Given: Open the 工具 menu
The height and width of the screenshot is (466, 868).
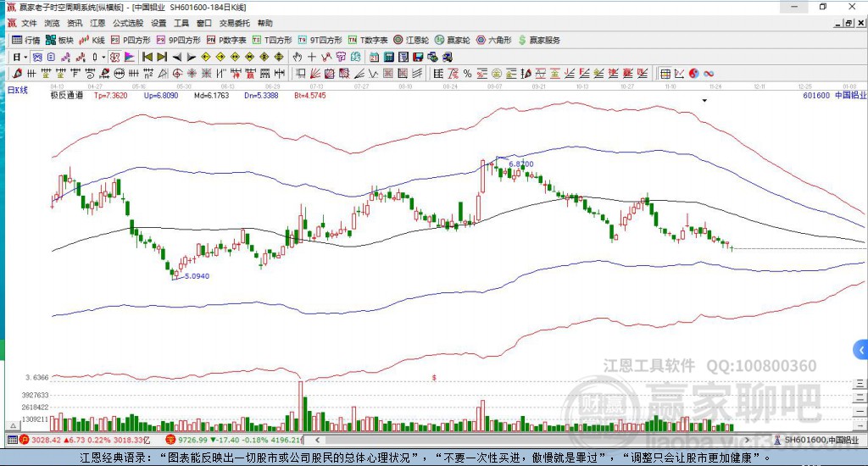Looking at the screenshot, I should [181, 23].
